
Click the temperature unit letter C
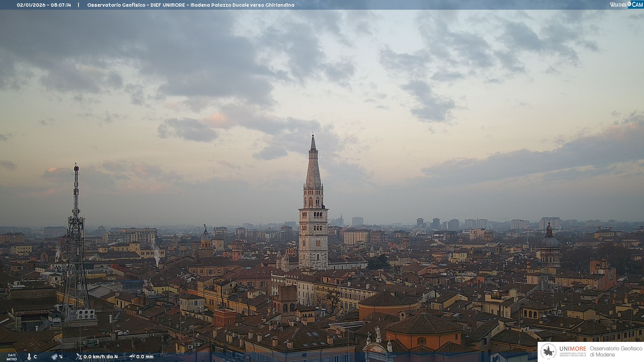point(35,357)
